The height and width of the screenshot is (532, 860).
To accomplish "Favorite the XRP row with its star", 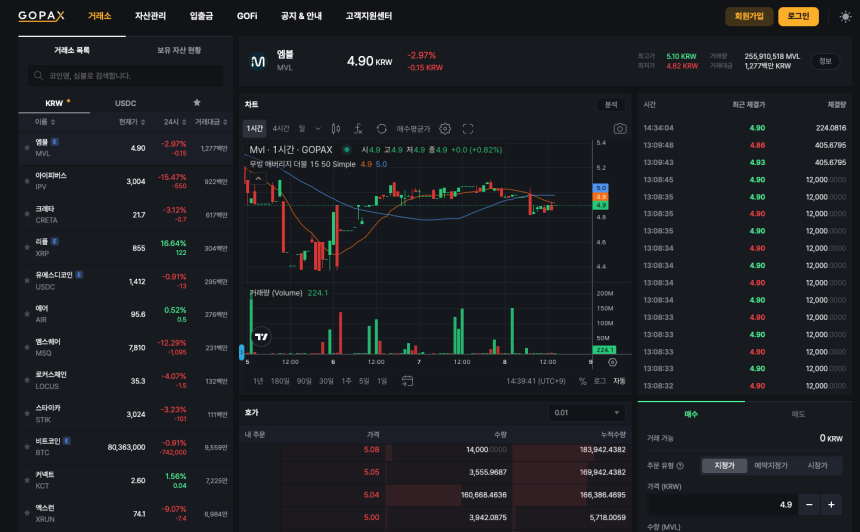I will pyautogui.click(x=26, y=247).
